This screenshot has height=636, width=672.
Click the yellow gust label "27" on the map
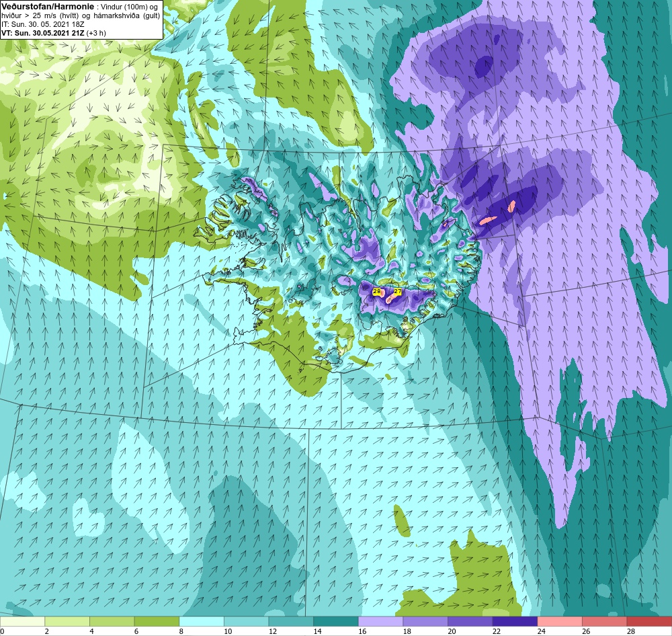(x=397, y=292)
